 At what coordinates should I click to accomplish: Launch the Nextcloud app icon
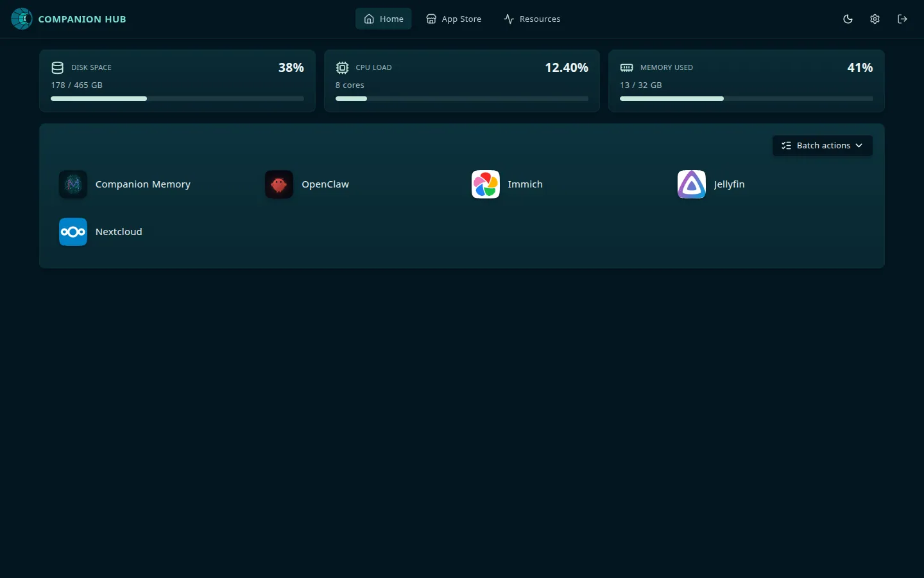tap(73, 232)
